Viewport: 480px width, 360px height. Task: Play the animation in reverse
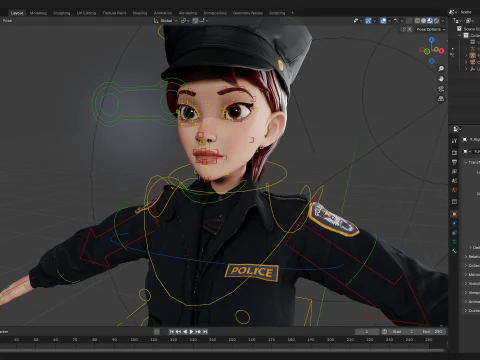(185, 332)
